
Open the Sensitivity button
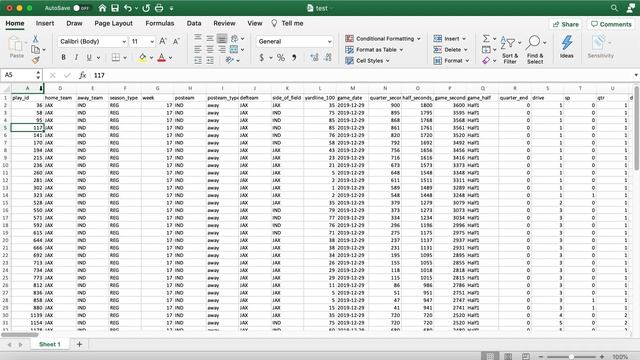tap(600, 47)
